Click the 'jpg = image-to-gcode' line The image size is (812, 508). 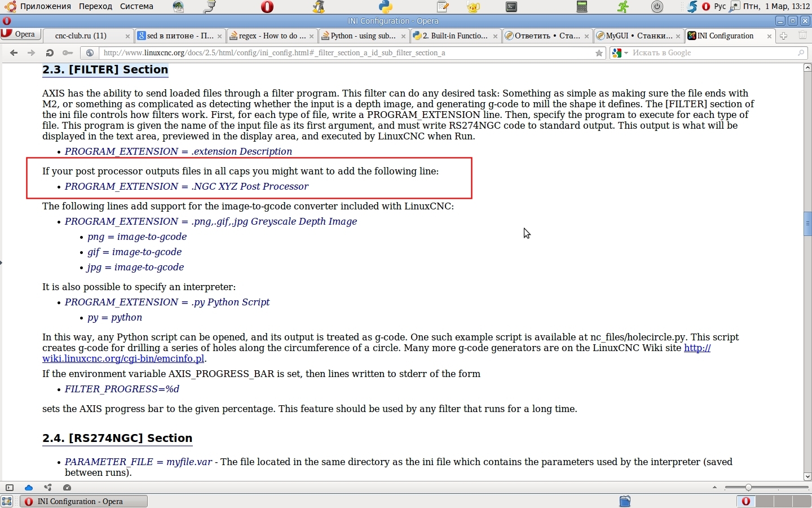click(136, 268)
